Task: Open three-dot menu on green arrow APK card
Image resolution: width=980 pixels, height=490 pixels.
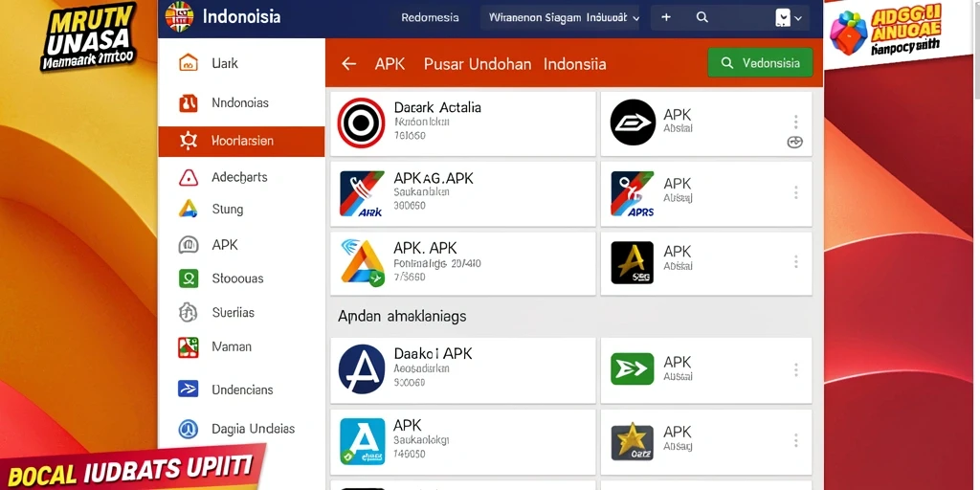Action: [795, 370]
